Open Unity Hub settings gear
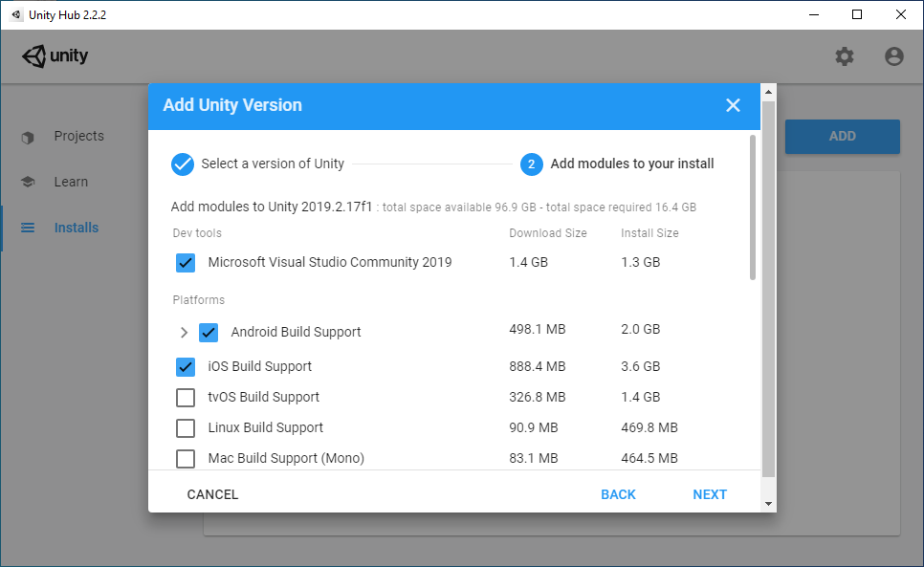Screen dimensions: 924x567 click(x=845, y=56)
